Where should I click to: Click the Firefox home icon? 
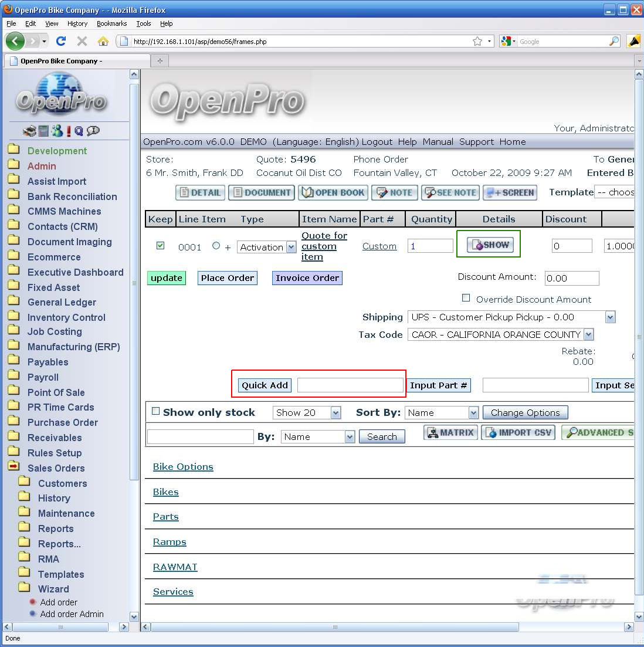coord(103,41)
